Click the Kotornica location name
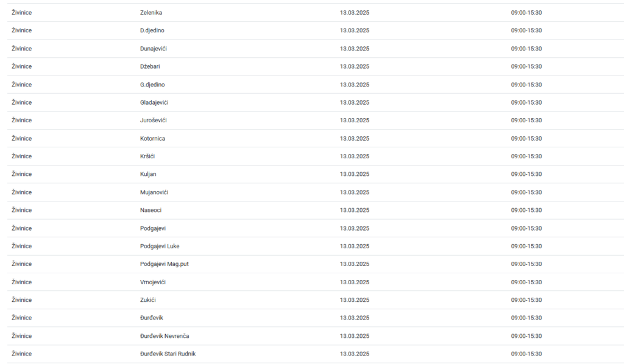Viewport: 624px width, 364px height. coord(152,138)
